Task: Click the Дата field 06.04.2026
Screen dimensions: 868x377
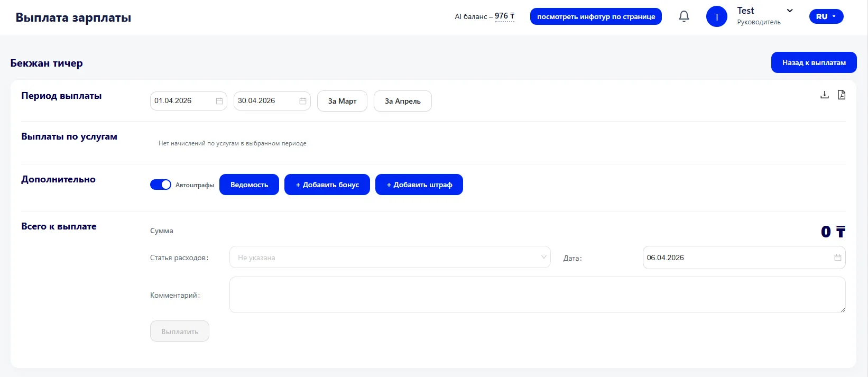Action: pyautogui.click(x=744, y=258)
